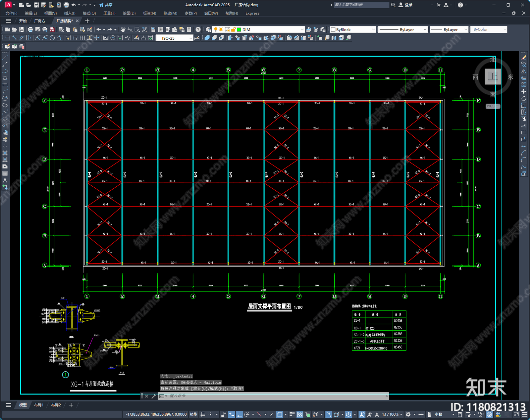Expand the first ByLayer linetype dropdown

point(425,29)
